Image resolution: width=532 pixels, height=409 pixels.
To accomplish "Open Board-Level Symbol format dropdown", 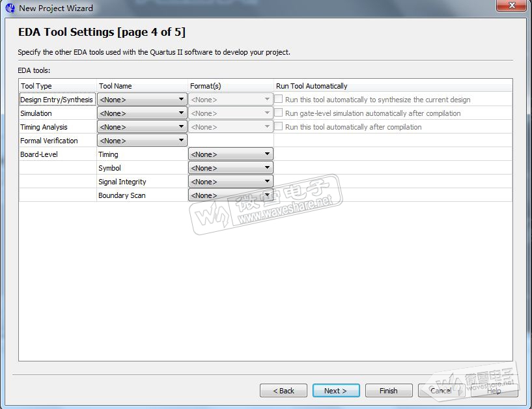I will point(231,167).
